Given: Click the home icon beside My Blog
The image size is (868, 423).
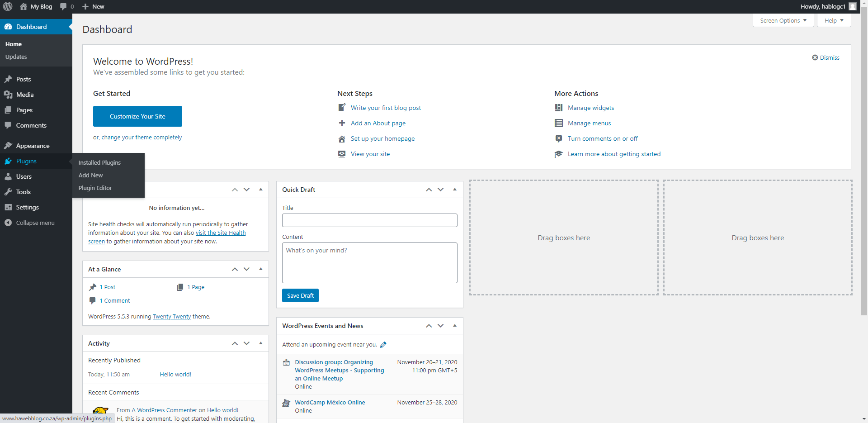Looking at the screenshot, I should point(24,7).
